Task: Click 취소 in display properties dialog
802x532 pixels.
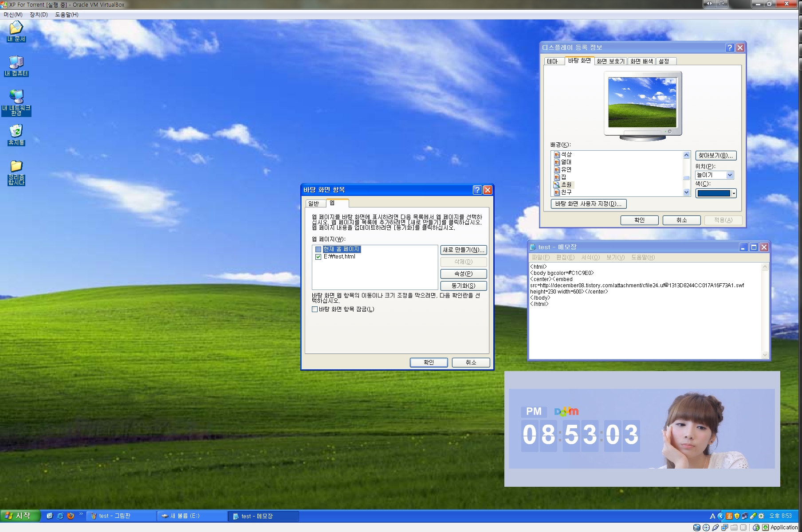Action: (x=682, y=220)
